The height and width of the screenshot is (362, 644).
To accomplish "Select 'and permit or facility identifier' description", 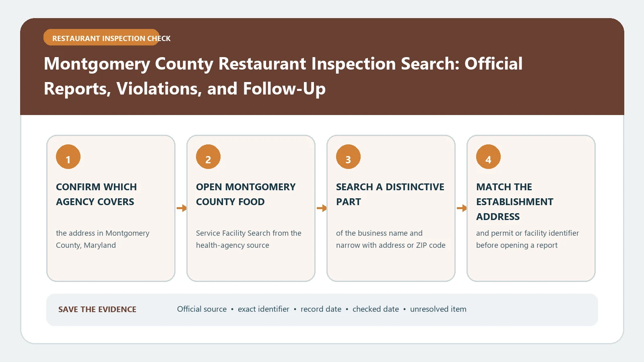I will click(x=528, y=239).
